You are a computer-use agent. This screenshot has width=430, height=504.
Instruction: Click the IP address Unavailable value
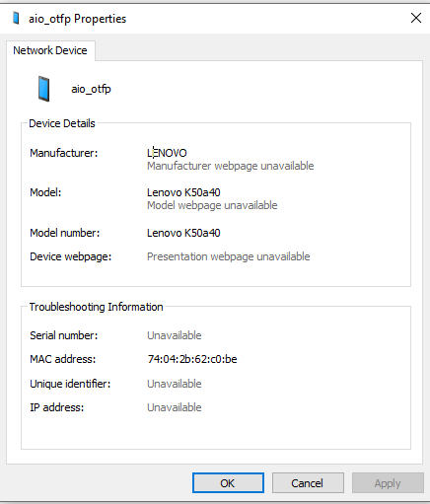point(175,407)
